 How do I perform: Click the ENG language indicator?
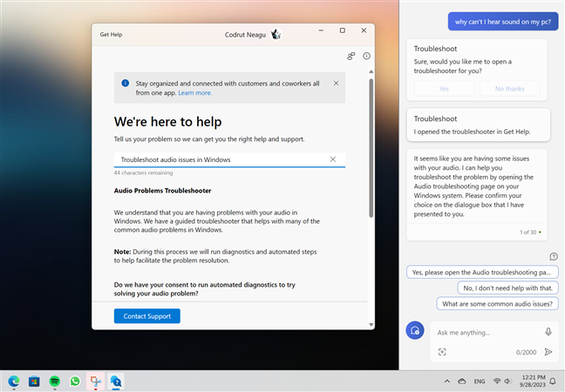480,382
